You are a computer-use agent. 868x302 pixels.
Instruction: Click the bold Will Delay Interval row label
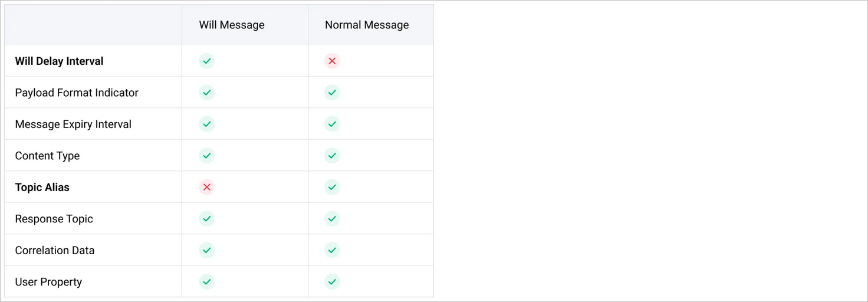[x=59, y=61]
